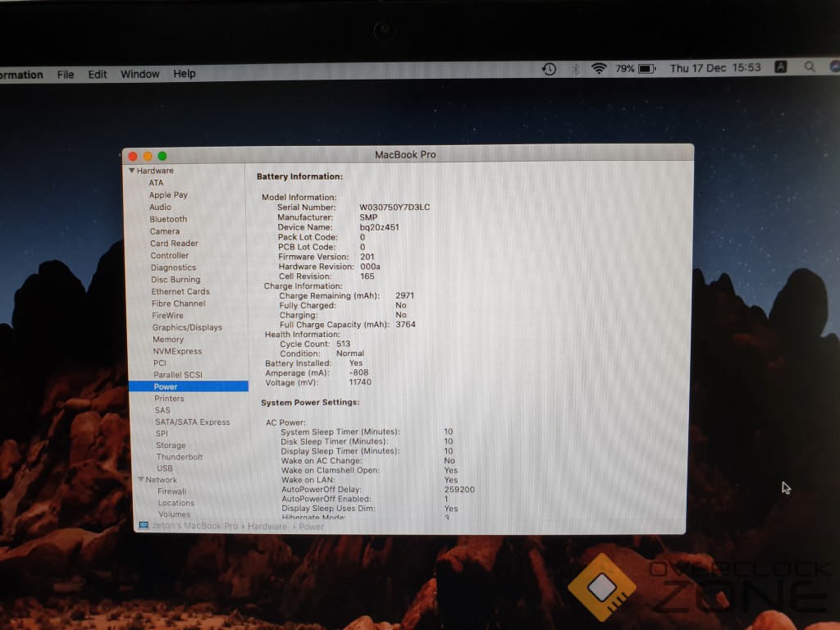The image size is (840, 630).
Task: Click Hardware in the path bar
Action: click(267, 527)
